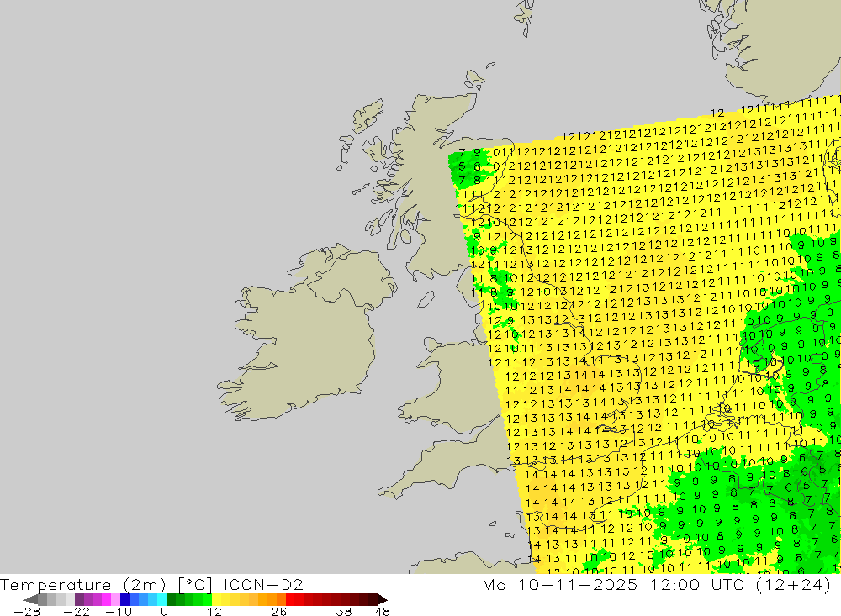Click the isolated 12 value above the grid
Screen dimensions: 841x616
click(717, 113)
